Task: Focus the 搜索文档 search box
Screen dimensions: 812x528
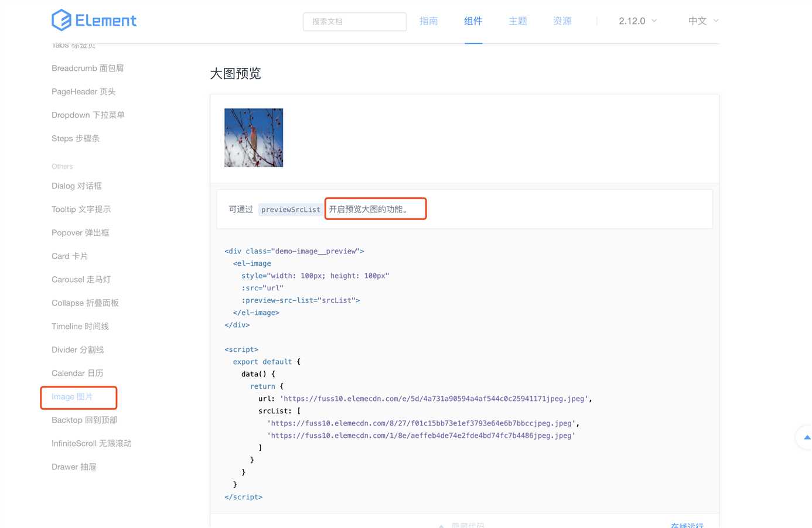Action: tap(354, 22)
